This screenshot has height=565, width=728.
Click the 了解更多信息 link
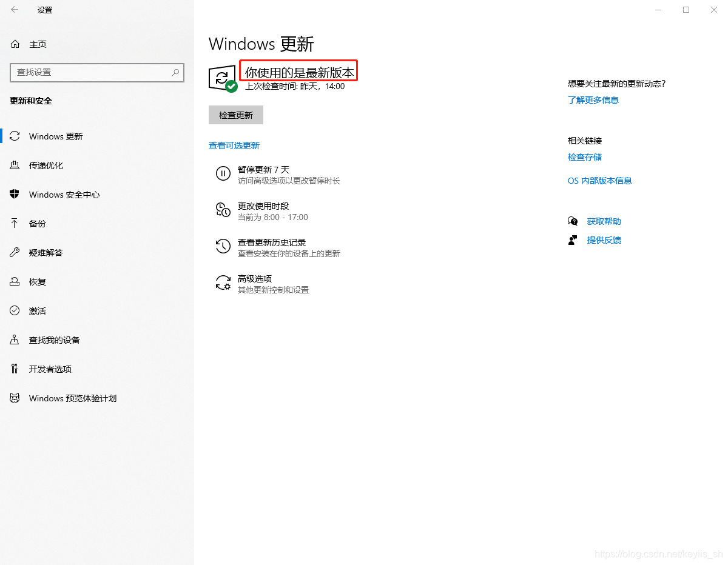tap(593, 100)
